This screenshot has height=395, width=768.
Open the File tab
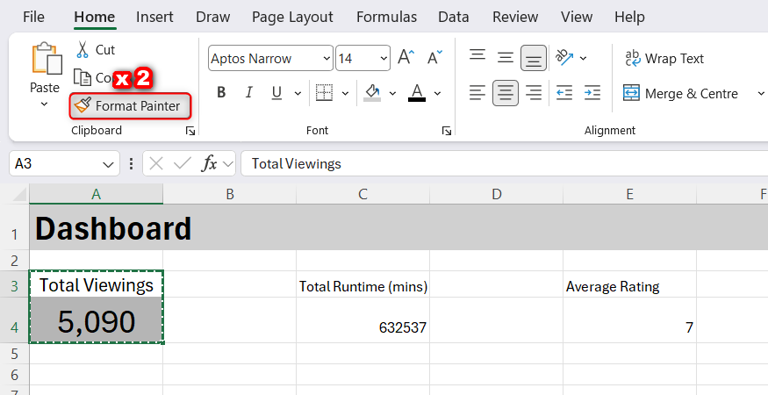point(33,17)
